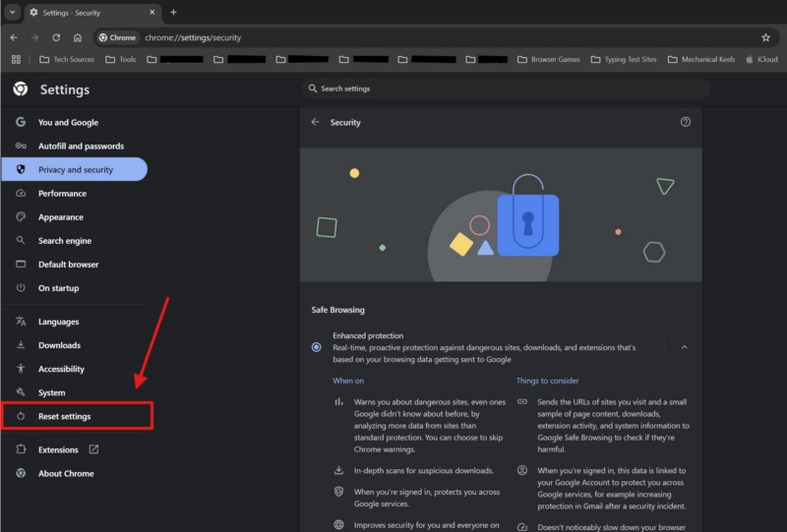Collapse the Enhanced protection details chevron

(x=684, y=346)
